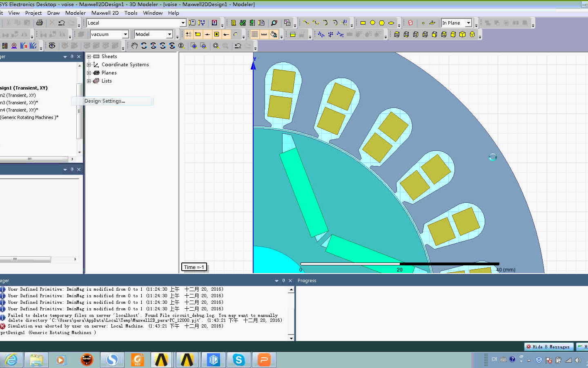Open the Modeler menu
This screenshot has width=588, height=368.
click(75, 13)
